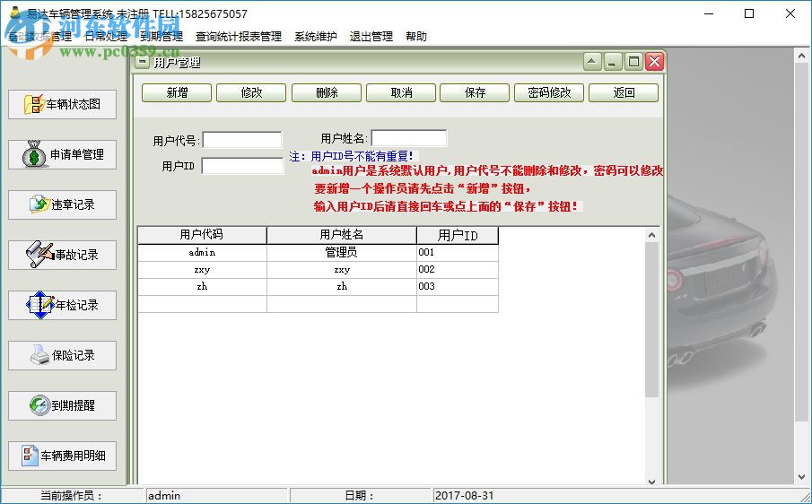Open the 日常处理 menu
This screenshot has width=812, height=504.
(x=106, y=36)
